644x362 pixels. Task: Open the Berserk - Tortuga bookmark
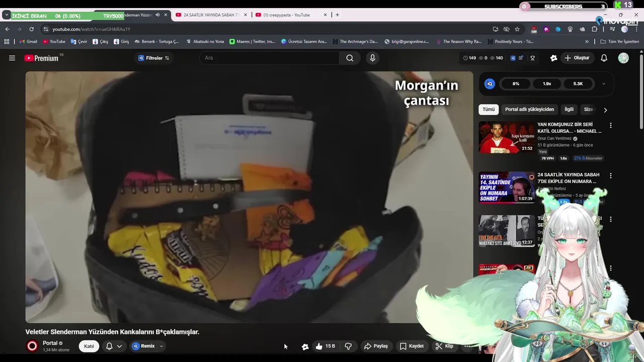(156, 42)
